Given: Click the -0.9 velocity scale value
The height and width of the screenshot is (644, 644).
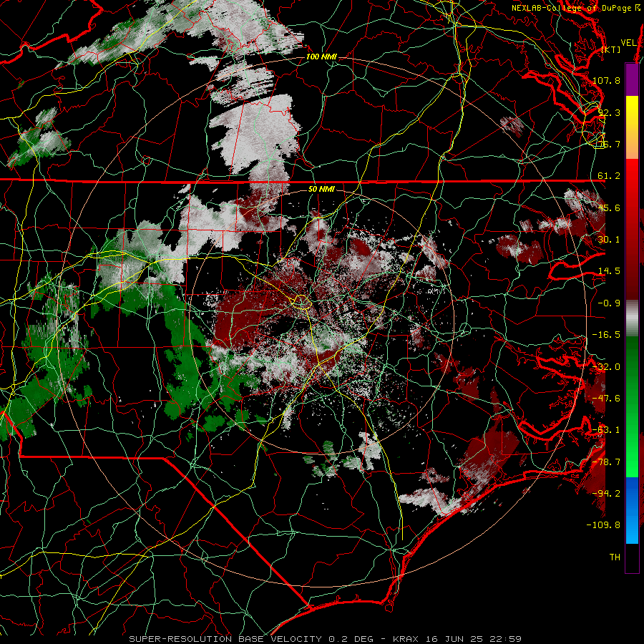Looking at the screenshot, I should 609,303.
